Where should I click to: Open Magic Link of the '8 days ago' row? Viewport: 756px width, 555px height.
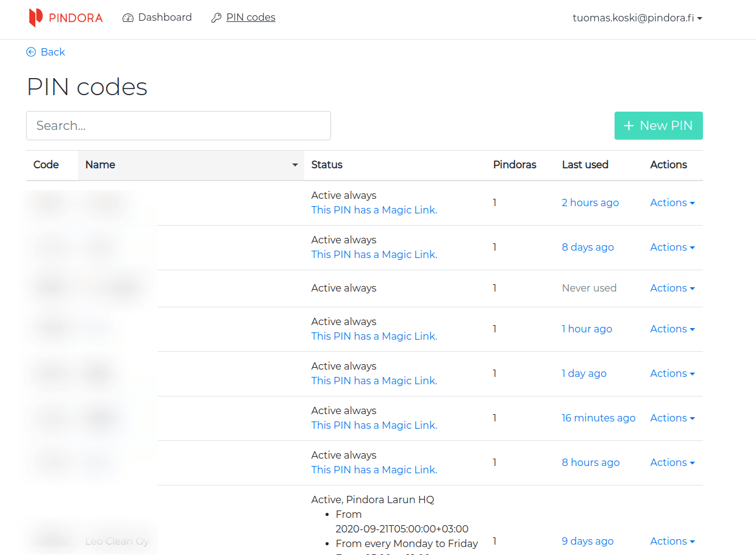374,254
